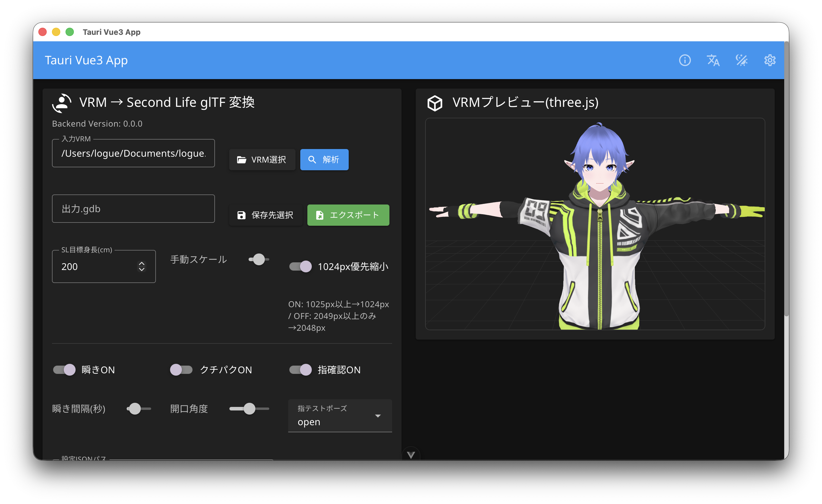This screenshot has width=822, height=504.
Task: Click the VRMプレビュー(three.js) heading
Action: pyautogui.click(x=526, y=102)
